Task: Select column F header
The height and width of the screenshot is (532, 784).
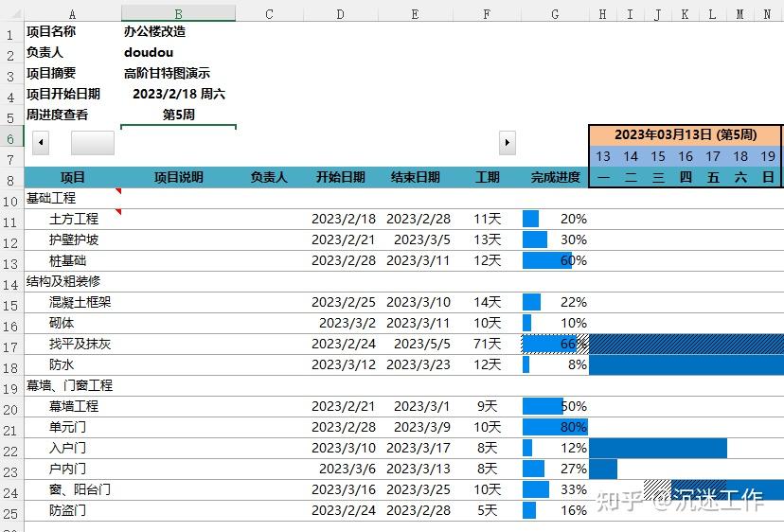Action: [x=487, y=14]
